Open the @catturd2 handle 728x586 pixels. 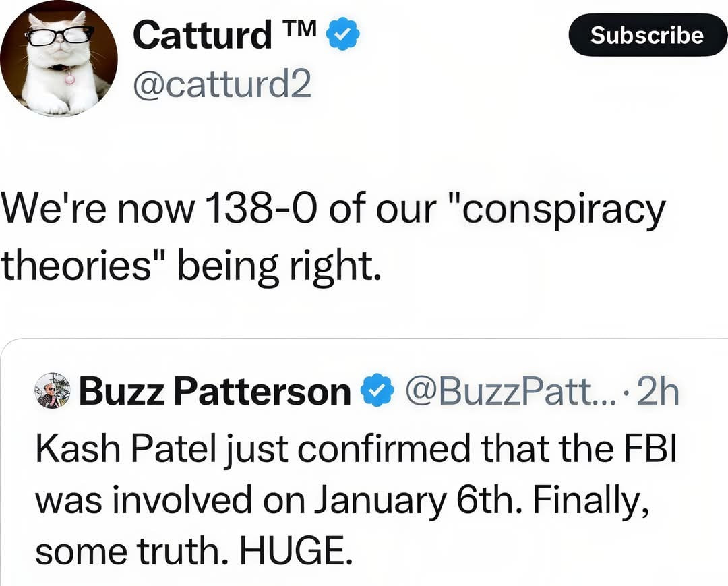(x=222, y=86)
